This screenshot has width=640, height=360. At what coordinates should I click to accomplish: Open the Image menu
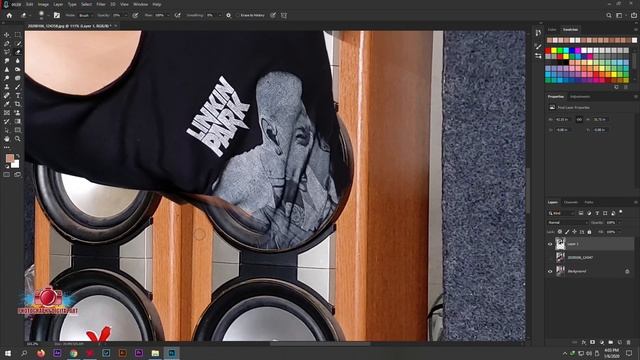pos(43,4)
